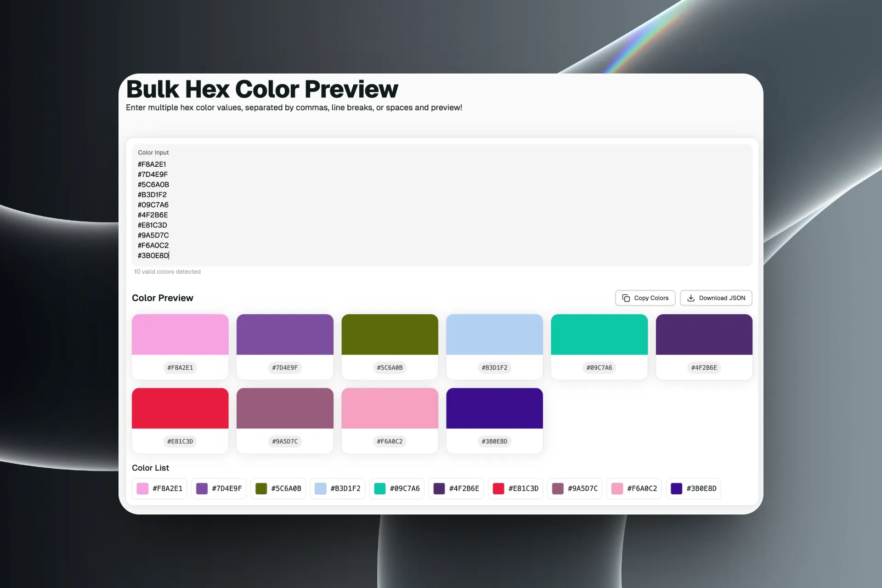
Task: Click the Download JSON button label
Action: 722,298
